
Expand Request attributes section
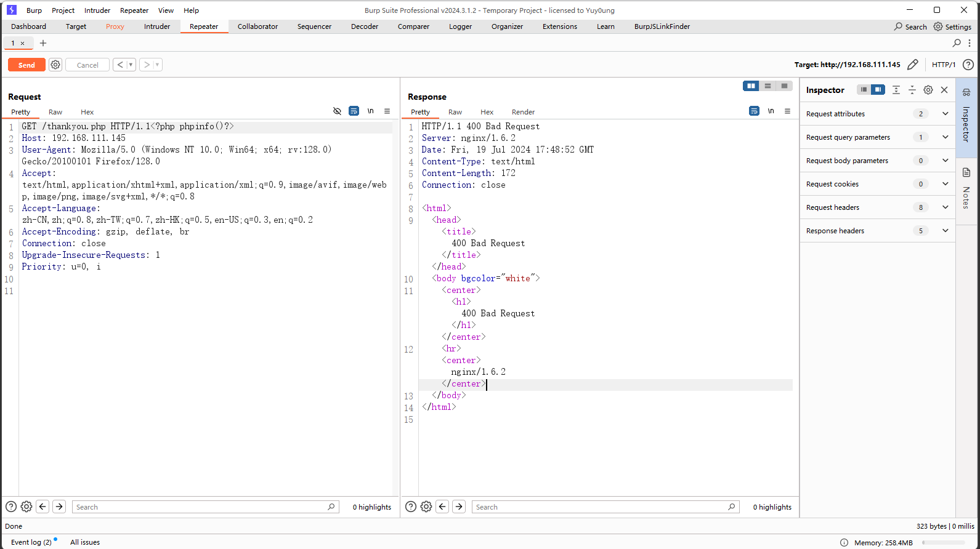pyautogui.click(x=945, y=114)
